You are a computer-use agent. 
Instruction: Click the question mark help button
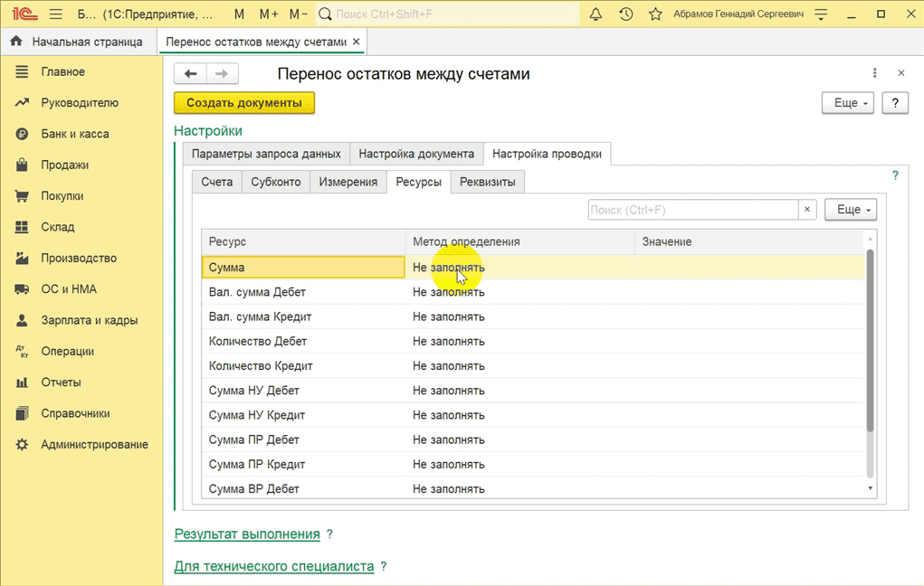tap(895, 103)
